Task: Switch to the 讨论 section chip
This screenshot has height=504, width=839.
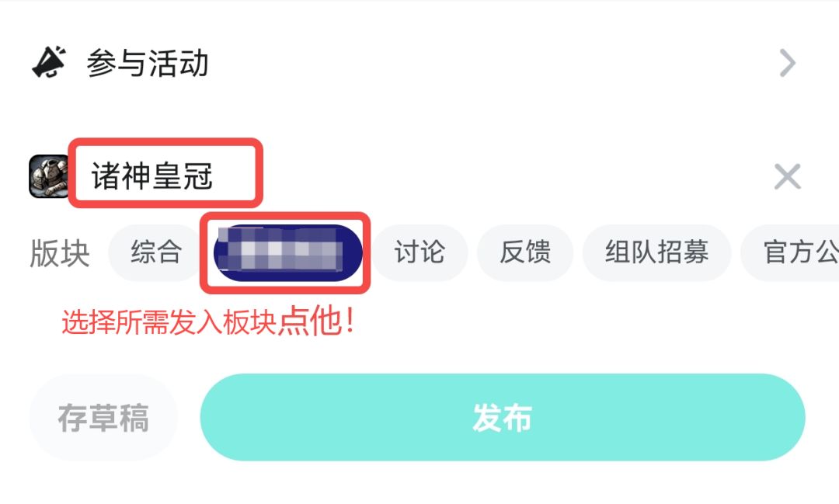Action: coord(419,252)
